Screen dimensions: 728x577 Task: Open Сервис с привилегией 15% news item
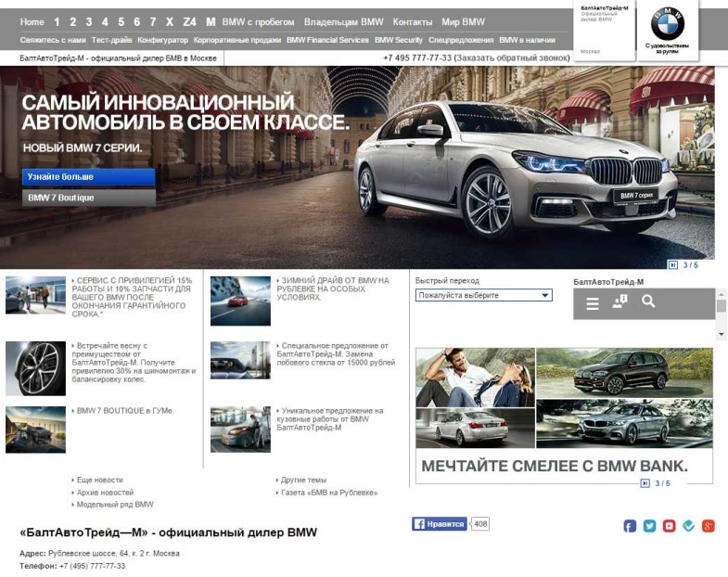pos(133,298)
